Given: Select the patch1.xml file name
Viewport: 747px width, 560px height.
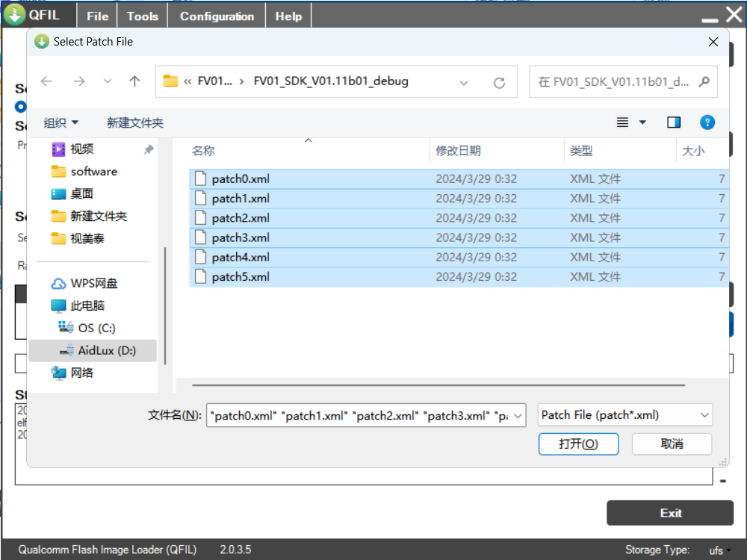Looking at the screenshot, I should point(241,199).
